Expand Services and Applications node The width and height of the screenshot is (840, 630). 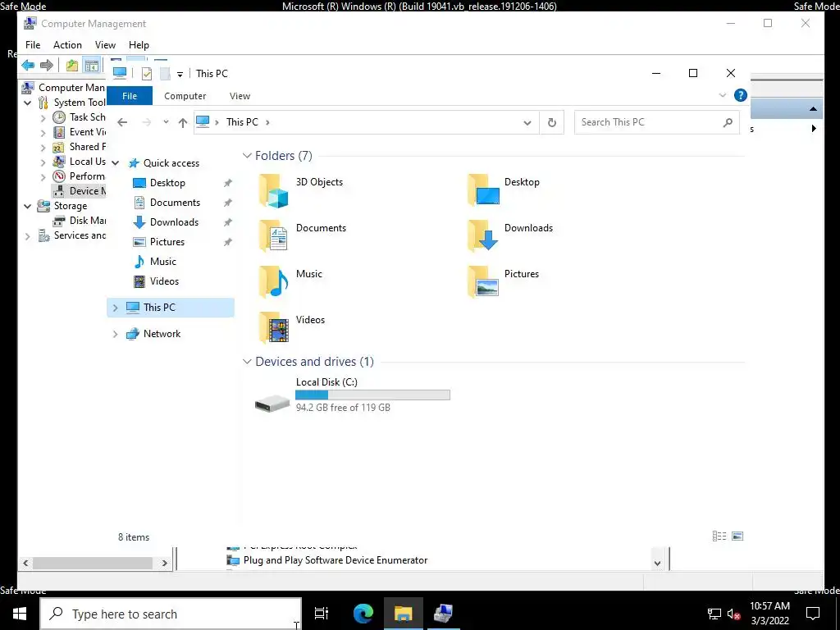pos(28,235)
